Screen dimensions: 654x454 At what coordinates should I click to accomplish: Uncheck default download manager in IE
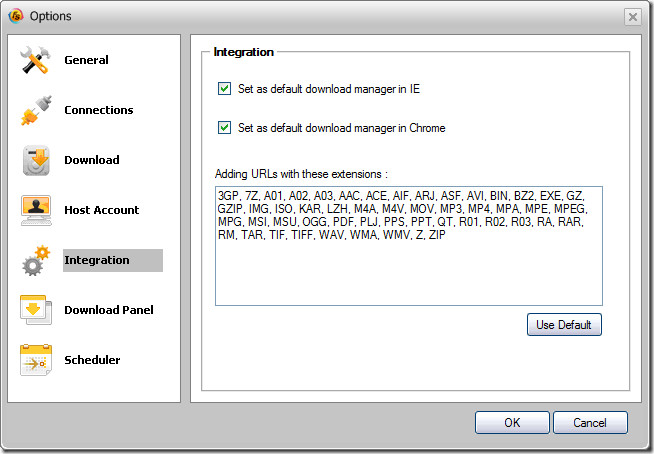click(224, 88)
